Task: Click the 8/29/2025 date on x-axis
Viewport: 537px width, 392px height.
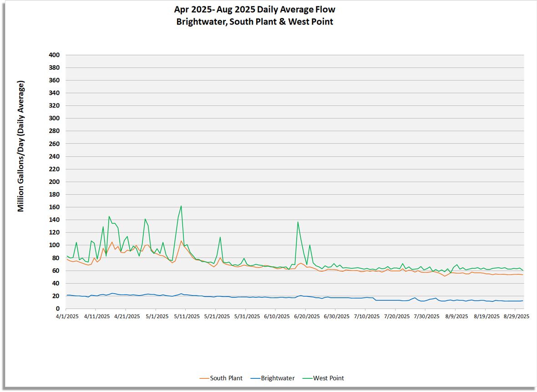Action: tap(514, 316)
